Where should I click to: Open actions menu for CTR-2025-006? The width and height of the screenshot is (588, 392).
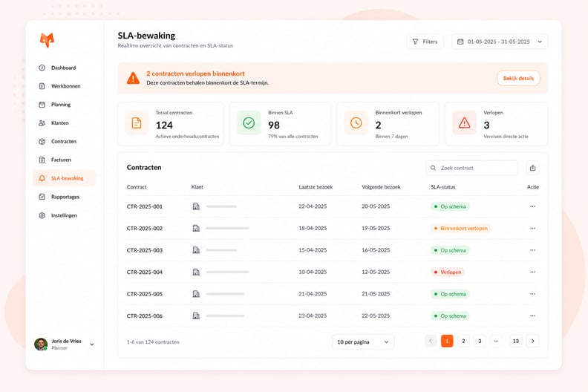[x=532, y=316]
